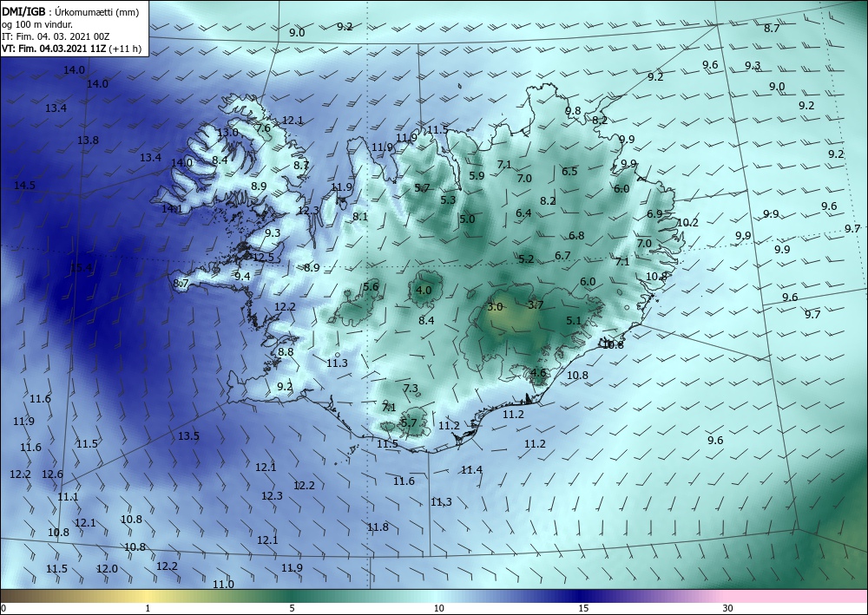Click the 30 tick on the color scale
Viewport: 868px width, 615px height.
[728, 608]
